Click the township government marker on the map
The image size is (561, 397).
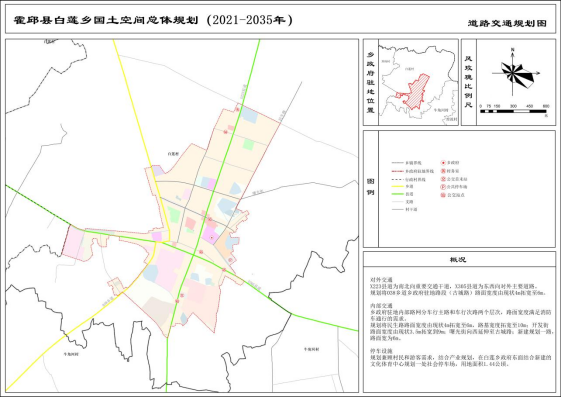pos(211,237)
